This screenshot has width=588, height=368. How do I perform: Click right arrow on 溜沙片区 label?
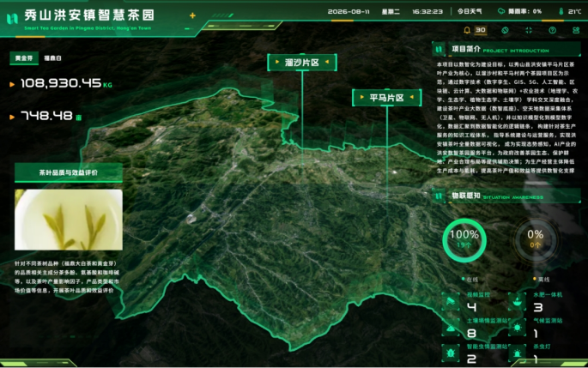coord(327,62)
